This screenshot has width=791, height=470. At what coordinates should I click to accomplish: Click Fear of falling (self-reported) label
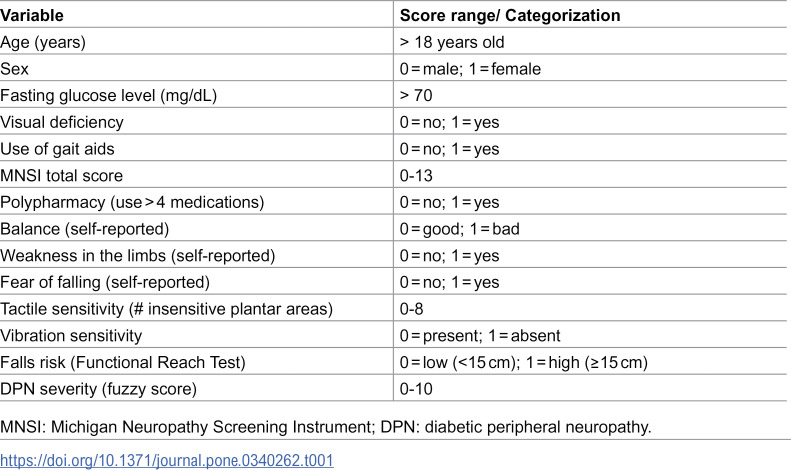point(105,283)
